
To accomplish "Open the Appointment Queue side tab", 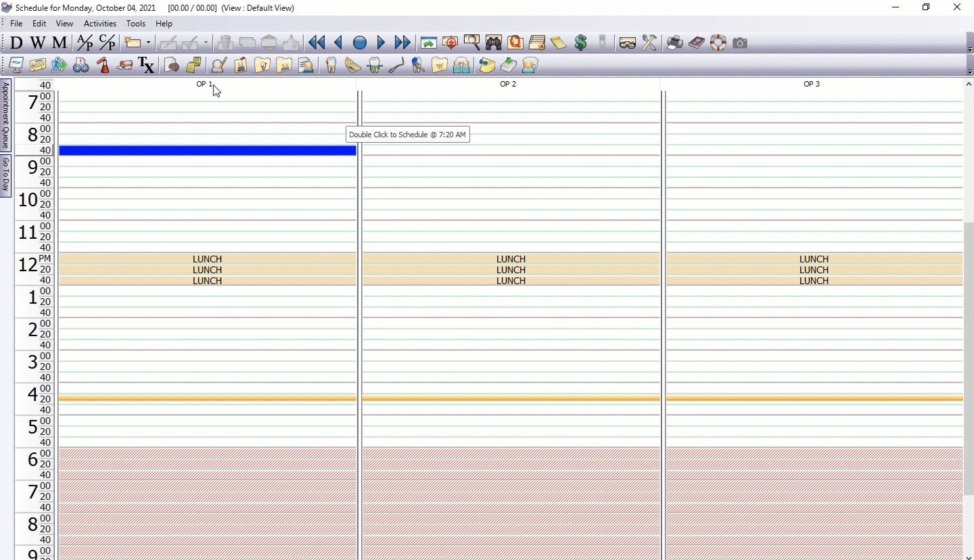I will coord(5,115).
